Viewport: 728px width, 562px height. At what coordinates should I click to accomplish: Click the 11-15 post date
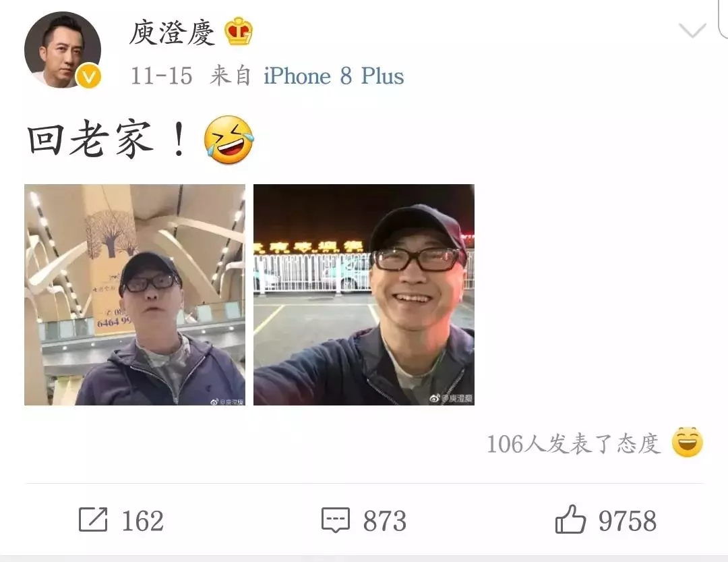(162, 76)
